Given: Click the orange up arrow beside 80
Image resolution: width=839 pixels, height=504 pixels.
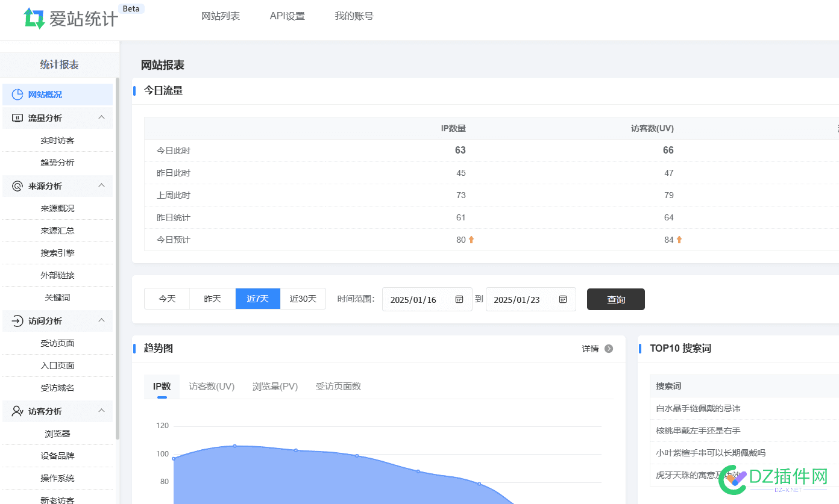Looking at the screenshot, I should point(471,240).
